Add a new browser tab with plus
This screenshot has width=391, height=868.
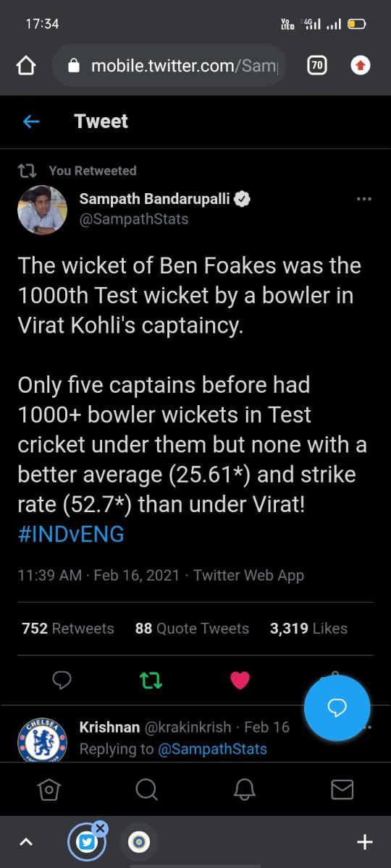[365, 842]
